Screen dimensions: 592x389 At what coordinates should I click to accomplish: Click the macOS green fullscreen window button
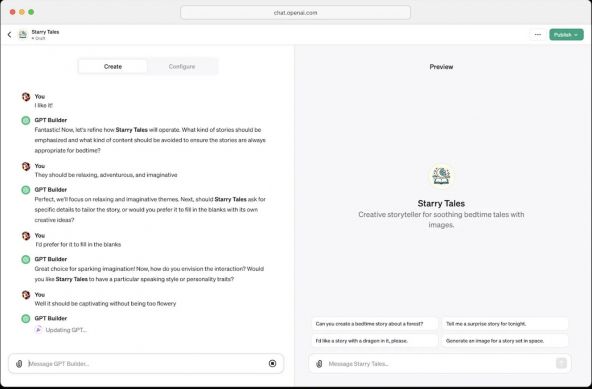click(31, 12)
